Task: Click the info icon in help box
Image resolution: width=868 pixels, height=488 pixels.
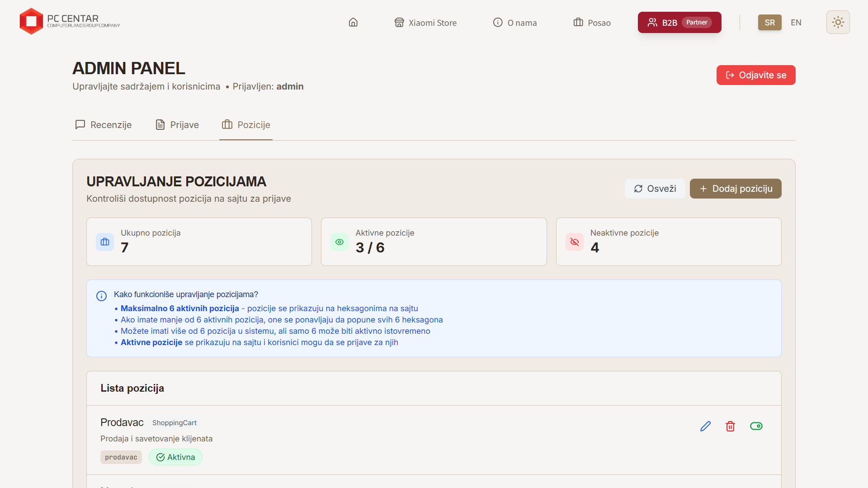Action: 101,296
